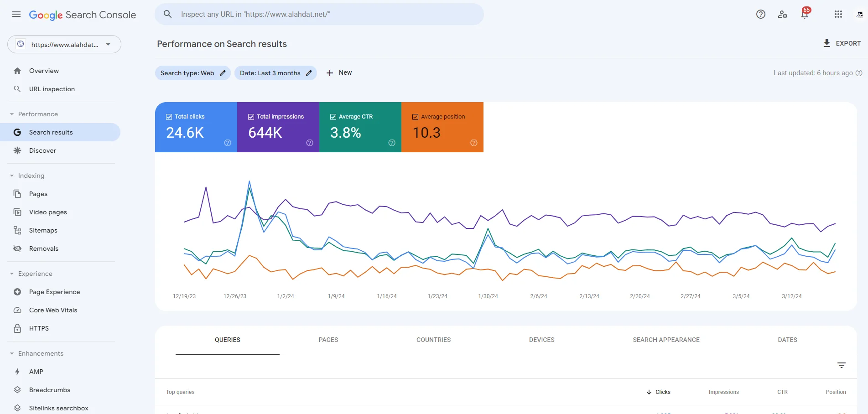
Task: Click the filter rows icon above the table
Action: coord(842,365)
